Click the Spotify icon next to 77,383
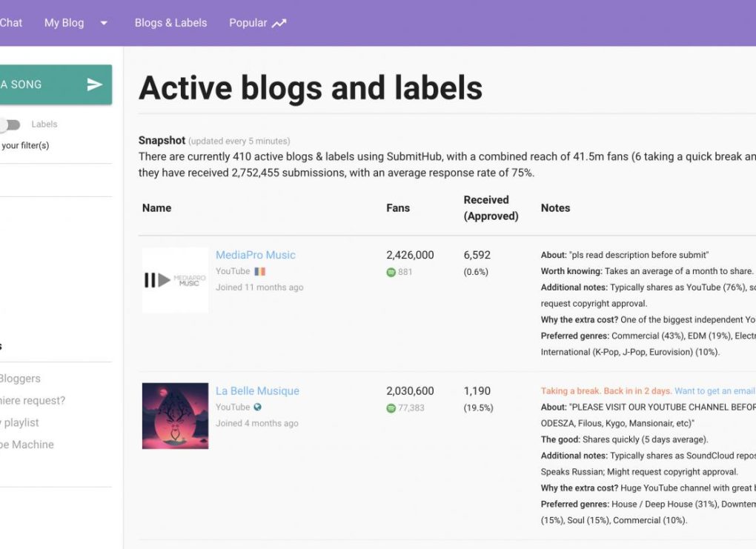The height and width of the screenshot is (549, 756). (391, 408)
